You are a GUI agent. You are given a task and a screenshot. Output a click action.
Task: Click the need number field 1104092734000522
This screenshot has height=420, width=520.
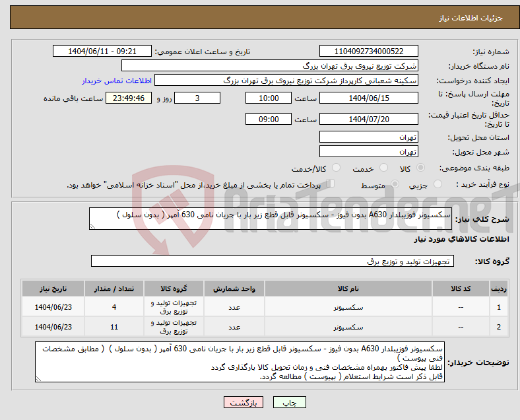[x=369, y=51]
